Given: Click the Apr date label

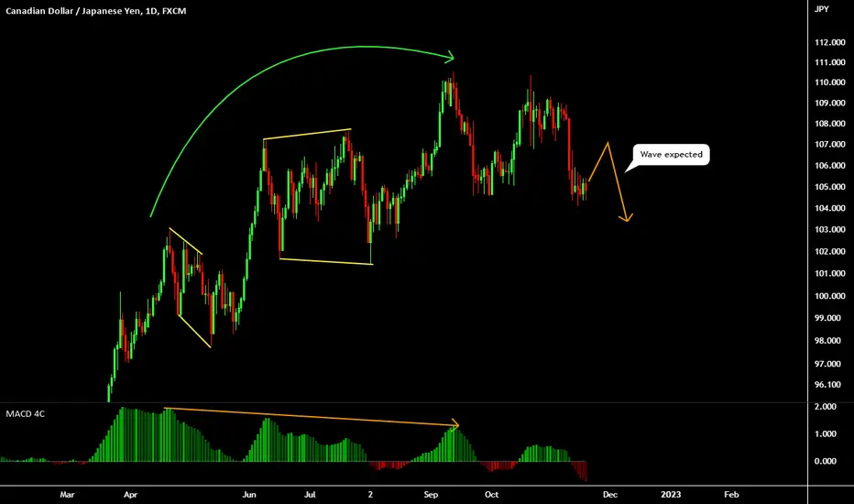Looking at the screenshot, I should 131,495.
